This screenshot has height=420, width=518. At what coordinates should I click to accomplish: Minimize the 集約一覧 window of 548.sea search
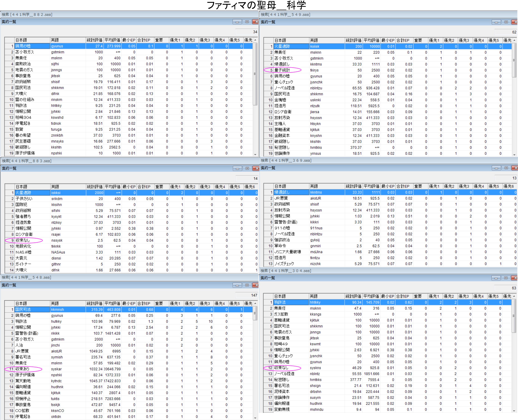click(x=237, y=286)
